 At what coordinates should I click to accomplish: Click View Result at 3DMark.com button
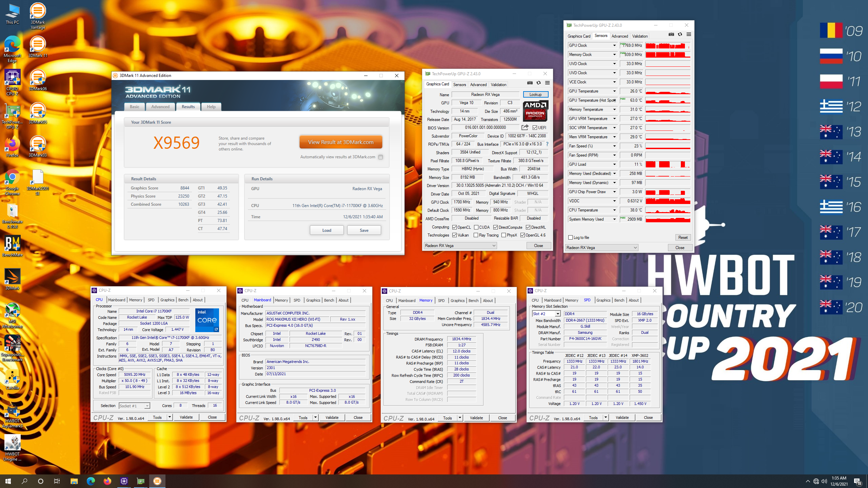(x=341, y=142)
